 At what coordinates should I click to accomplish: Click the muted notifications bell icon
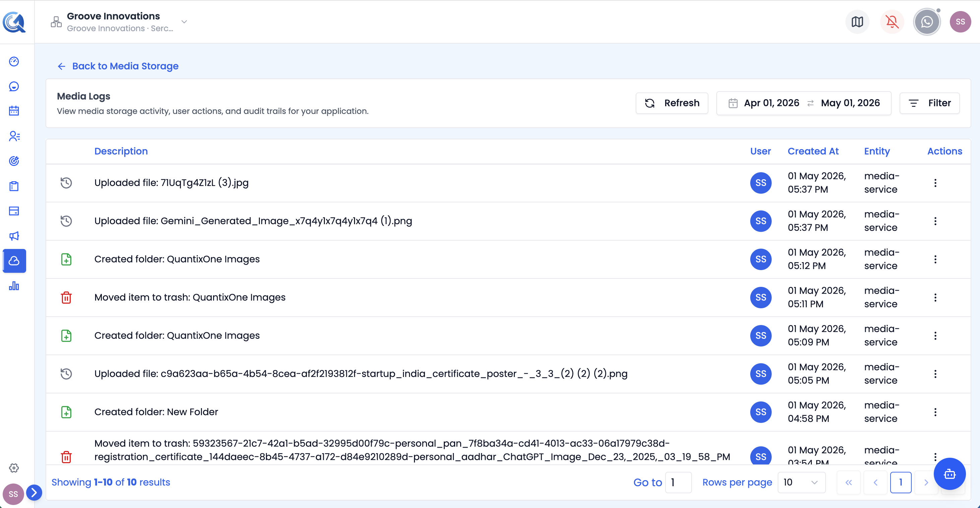point(892,22)
